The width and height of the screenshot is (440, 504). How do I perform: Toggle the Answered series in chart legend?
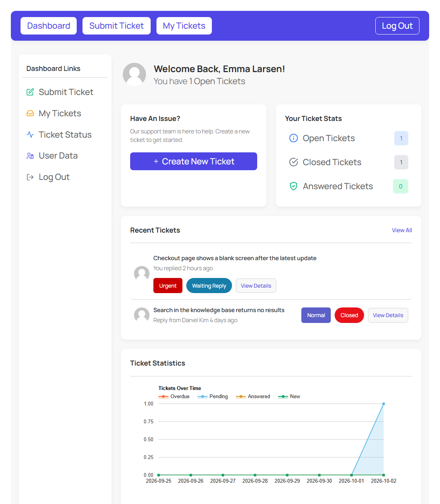click(253, 397)
